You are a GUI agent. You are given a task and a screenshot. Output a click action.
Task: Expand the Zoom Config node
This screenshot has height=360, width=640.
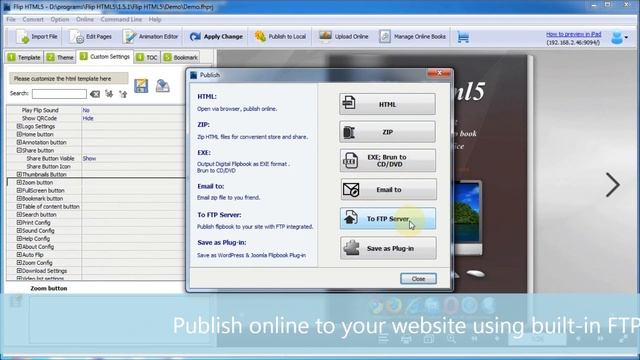[x=19, y=262]
